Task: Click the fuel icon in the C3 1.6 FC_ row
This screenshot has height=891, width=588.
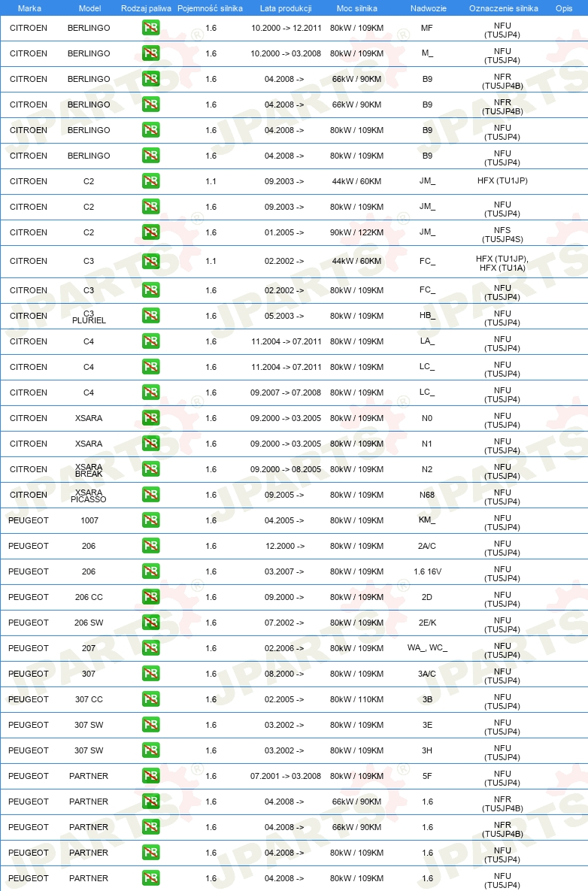Action: tap(150, 290)
